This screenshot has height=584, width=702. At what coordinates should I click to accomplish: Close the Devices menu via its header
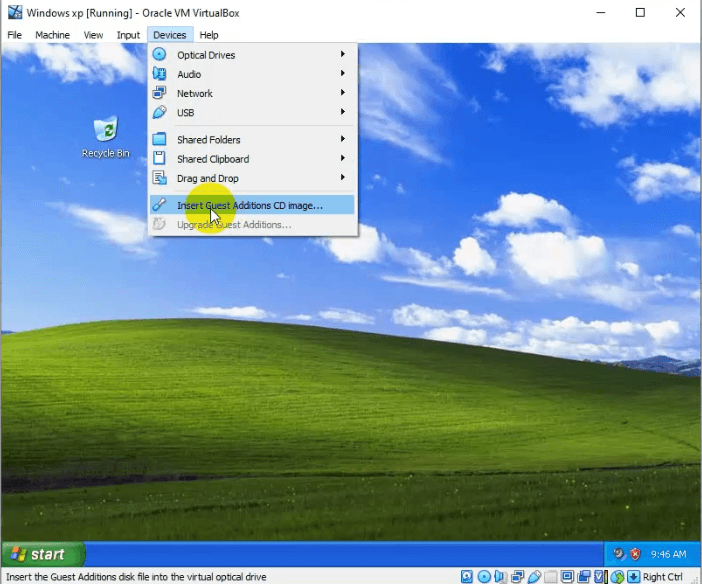tap(170, 35)
